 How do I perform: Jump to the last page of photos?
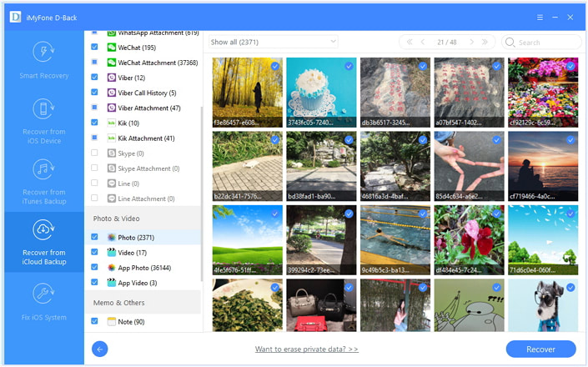[485, 42]
